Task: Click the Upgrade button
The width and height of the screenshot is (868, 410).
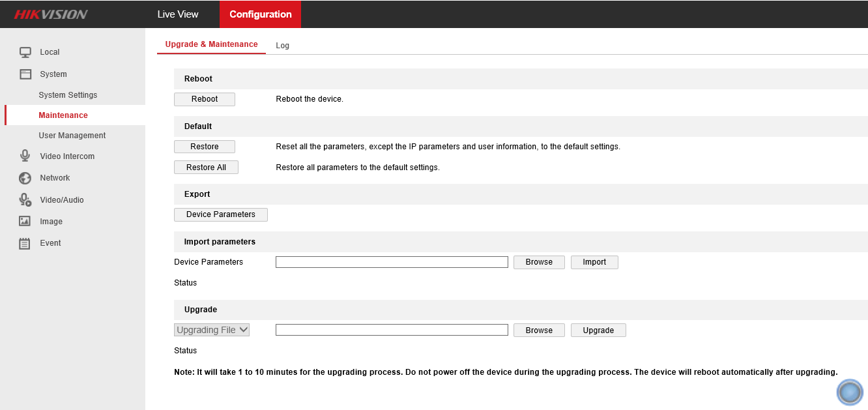Action: [598, 330]
